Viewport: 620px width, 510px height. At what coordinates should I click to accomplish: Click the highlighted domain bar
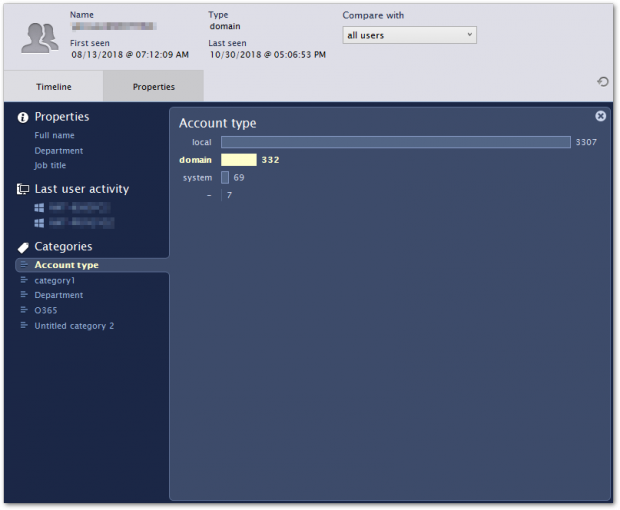pos(239,160)
